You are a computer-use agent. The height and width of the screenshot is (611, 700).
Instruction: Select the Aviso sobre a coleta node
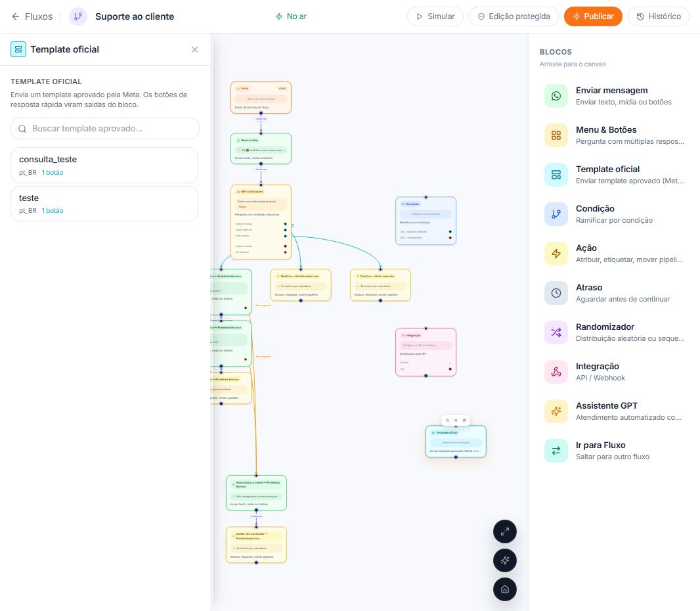(256, 493)
